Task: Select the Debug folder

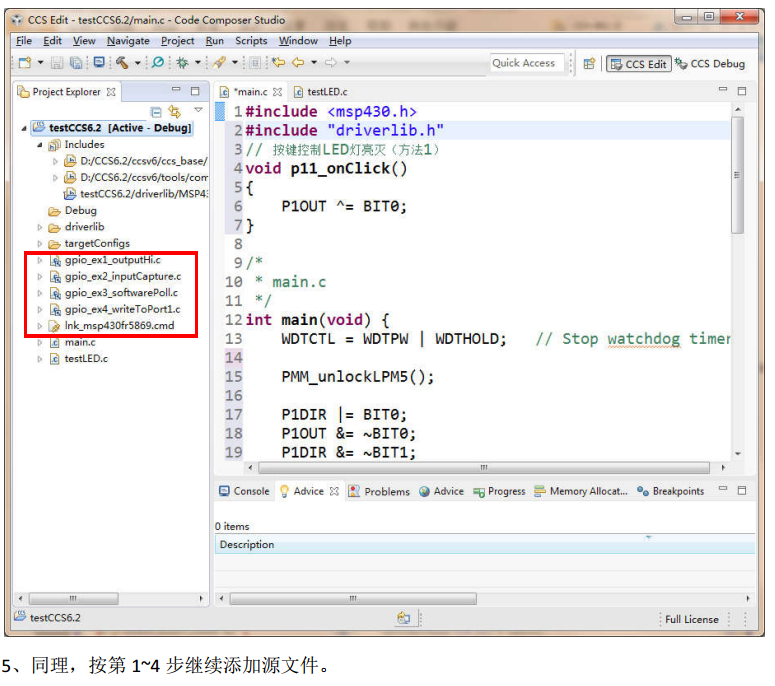Action: (x=81, y=211)
